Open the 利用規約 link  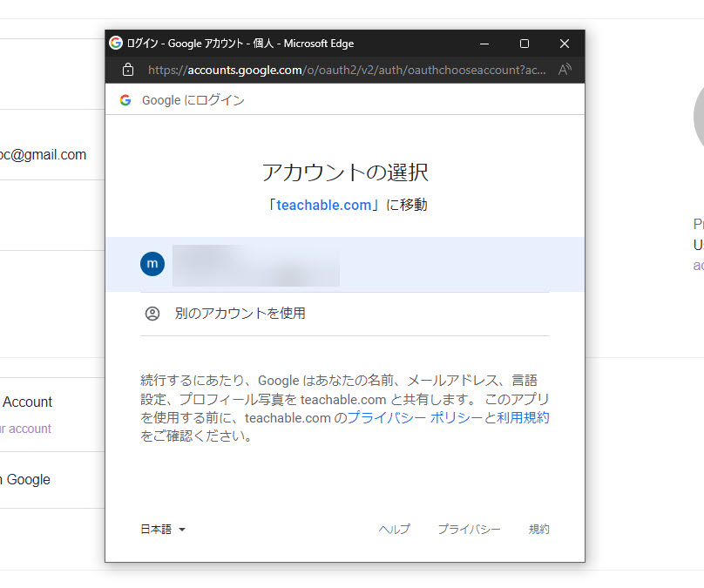coord(523,417)
